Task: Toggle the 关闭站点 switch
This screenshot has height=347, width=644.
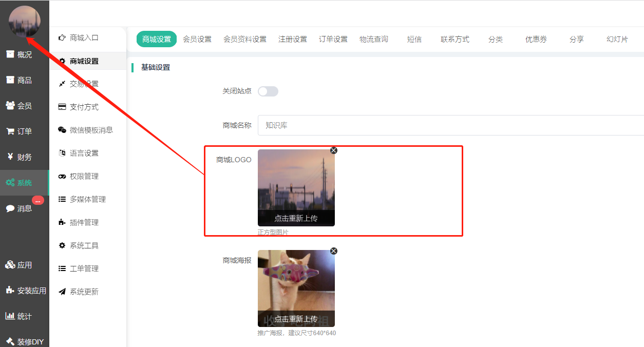Action: [x=268, y=91]
